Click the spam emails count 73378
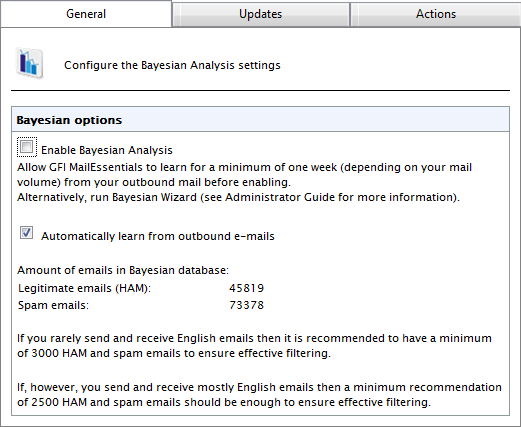 [x=246, y=305]
